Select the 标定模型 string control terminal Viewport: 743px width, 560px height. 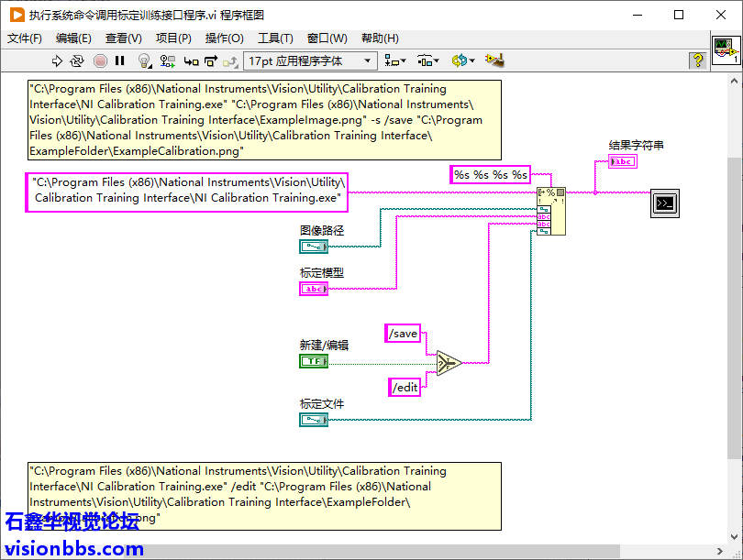click(314, 289)
